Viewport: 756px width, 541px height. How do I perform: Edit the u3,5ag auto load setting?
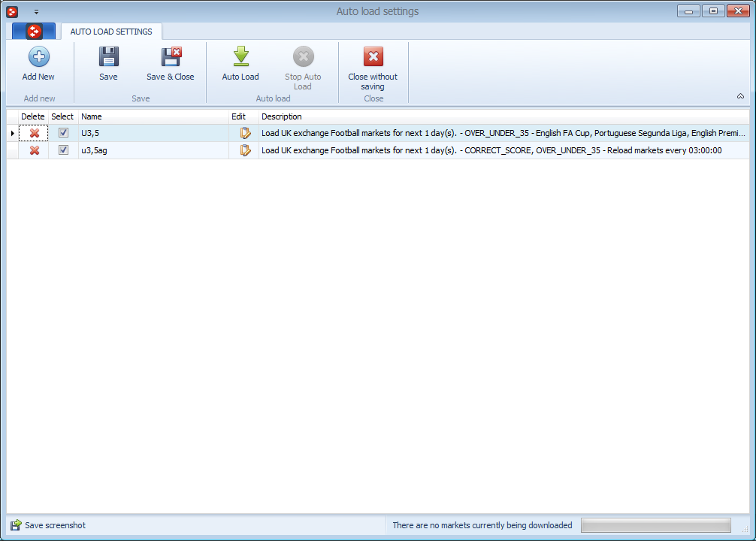point(246,150)
